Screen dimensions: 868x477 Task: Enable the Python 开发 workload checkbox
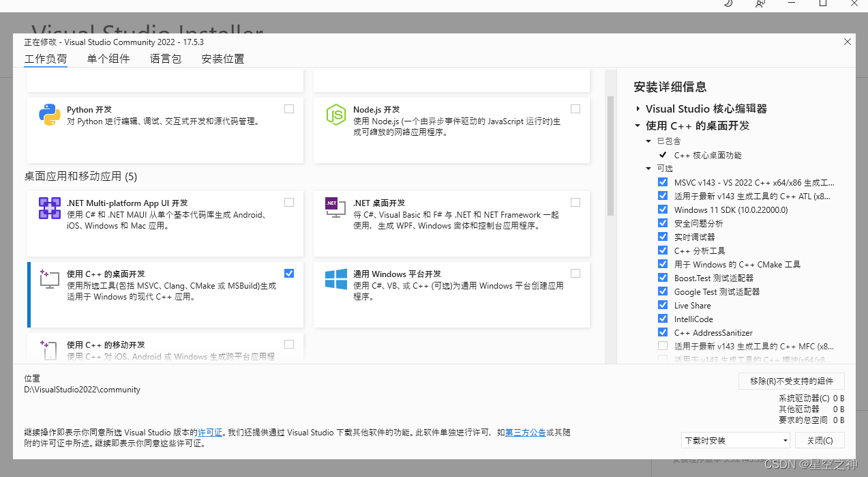pos(289,109)
